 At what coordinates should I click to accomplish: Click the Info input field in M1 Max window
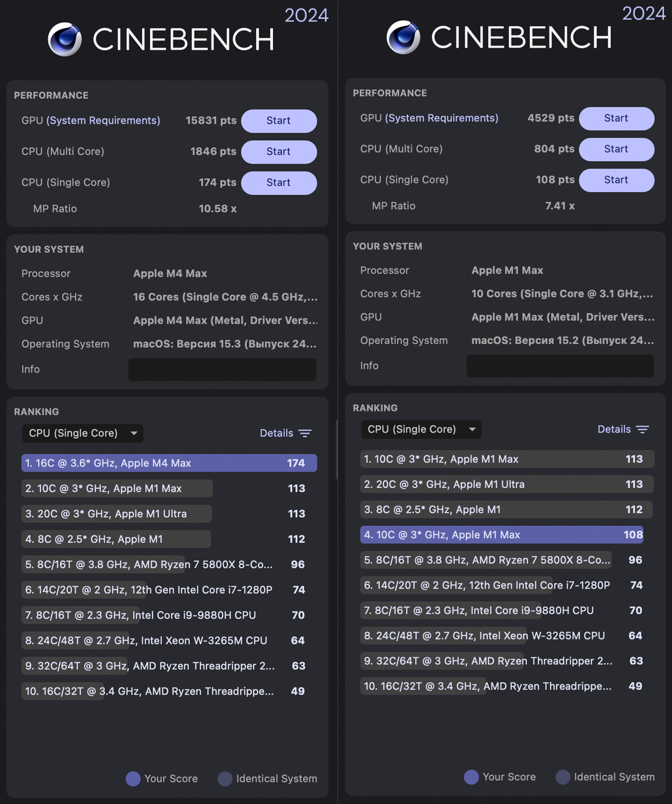tap(560, 366)
